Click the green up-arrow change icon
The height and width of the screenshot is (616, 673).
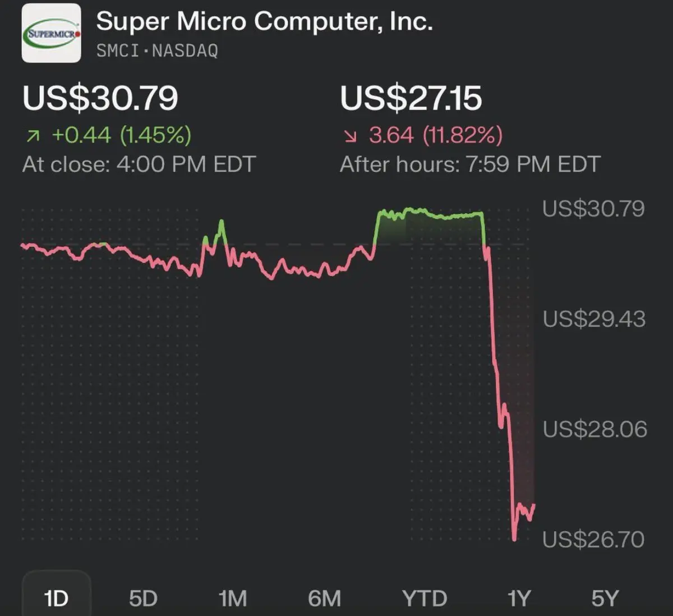[x=33, y=135]
